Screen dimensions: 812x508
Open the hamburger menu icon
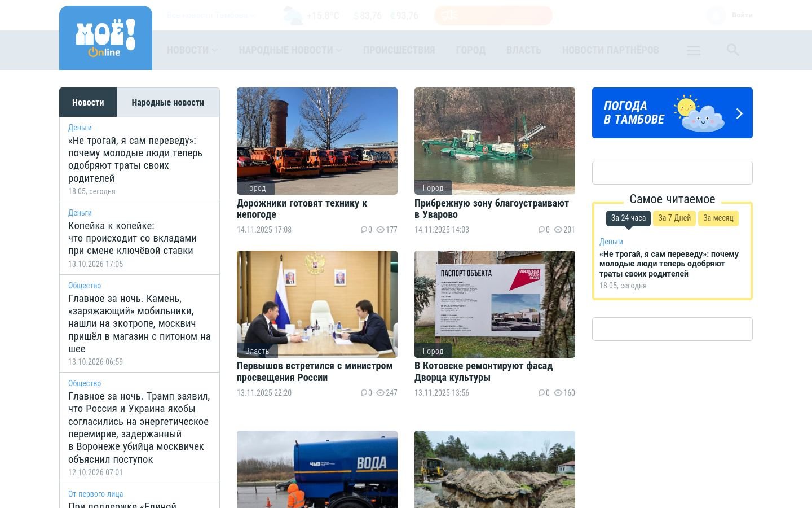coord(694,51)
